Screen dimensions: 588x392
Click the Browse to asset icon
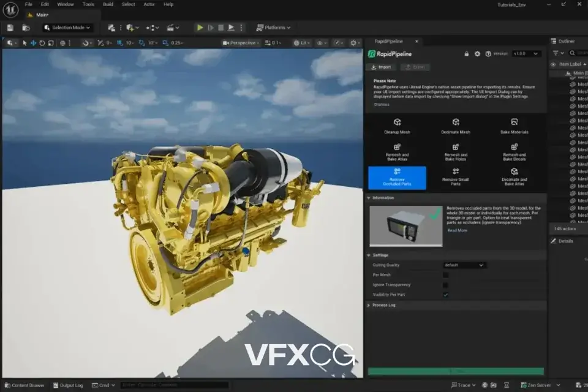26,28
